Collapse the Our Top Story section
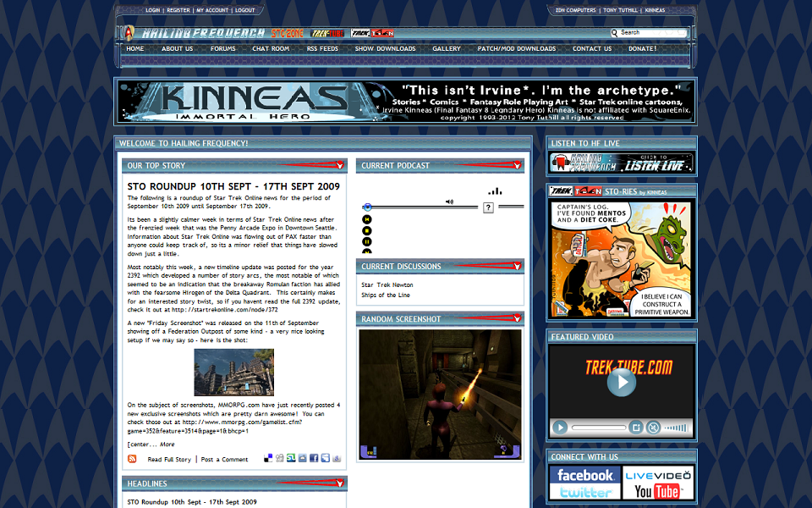Image resolution: width=812 pixels, height=508 pixels. tap(340, 165)
